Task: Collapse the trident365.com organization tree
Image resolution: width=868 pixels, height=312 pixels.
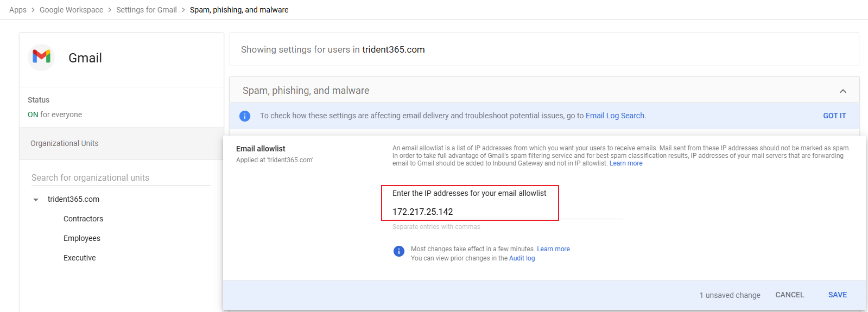Action: (x=36, y=200)
